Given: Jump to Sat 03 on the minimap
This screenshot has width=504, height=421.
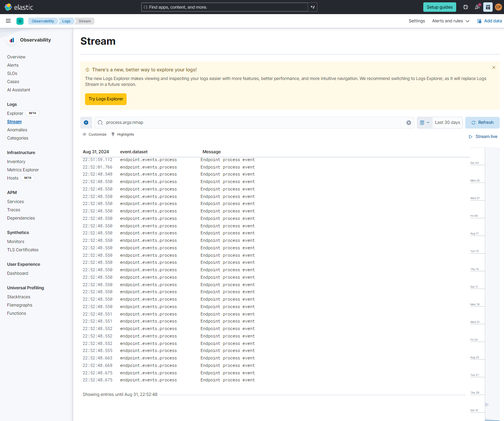Looking at the screenshot, I should pos(475,163).
